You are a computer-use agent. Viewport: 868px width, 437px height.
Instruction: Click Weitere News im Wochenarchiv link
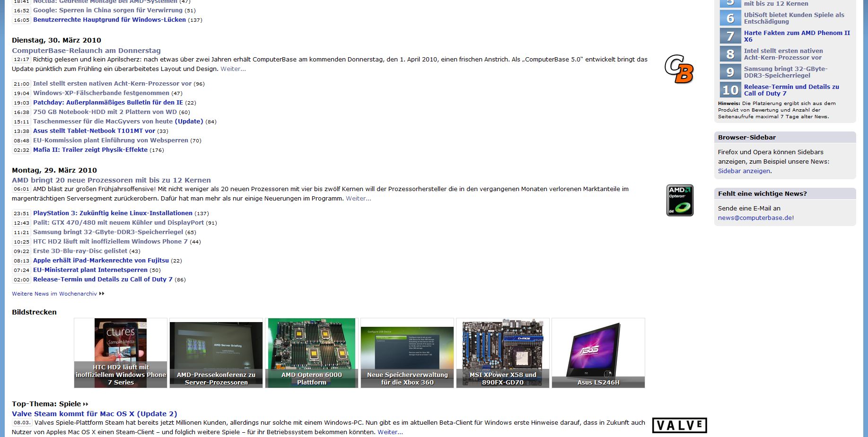pyautogui.click(x=58, y=294)
